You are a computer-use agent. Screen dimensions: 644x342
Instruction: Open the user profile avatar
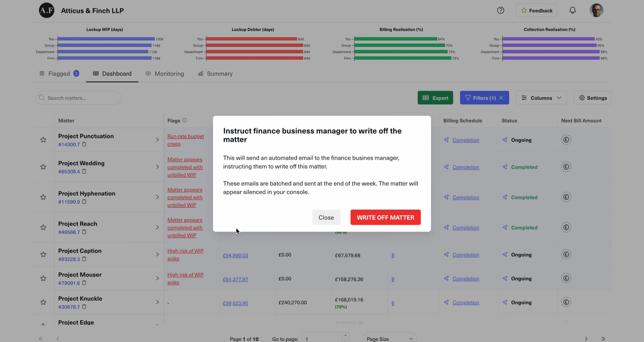coord(596,10)
